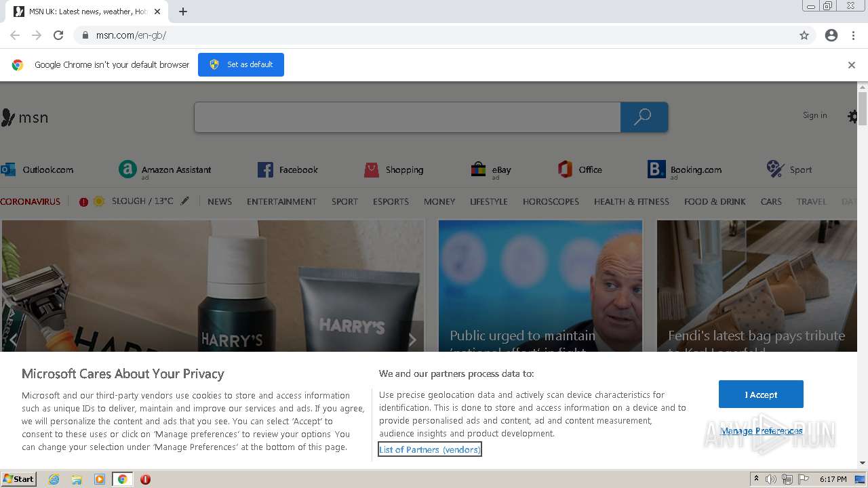Open the TRAVEL menu item
The width and height of the screenshot is (868, 488).
(x=811, y=201)
